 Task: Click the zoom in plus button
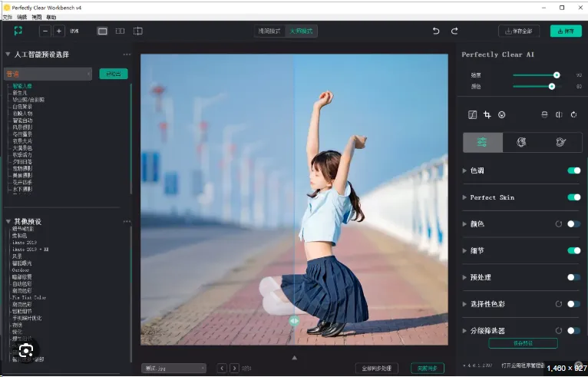tap(59, 31)
